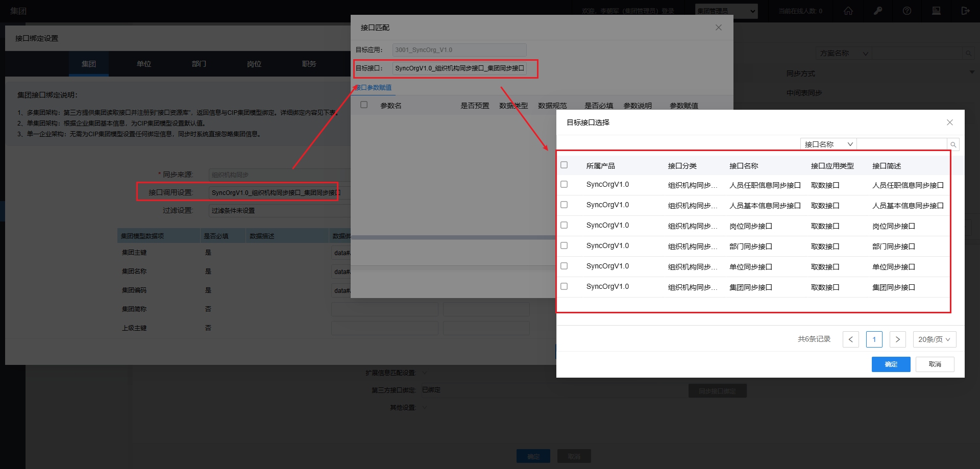This screenshot has height=469, width=980.
Task: Open the 接口名称 search field dropdown
Action: (828, 144)
